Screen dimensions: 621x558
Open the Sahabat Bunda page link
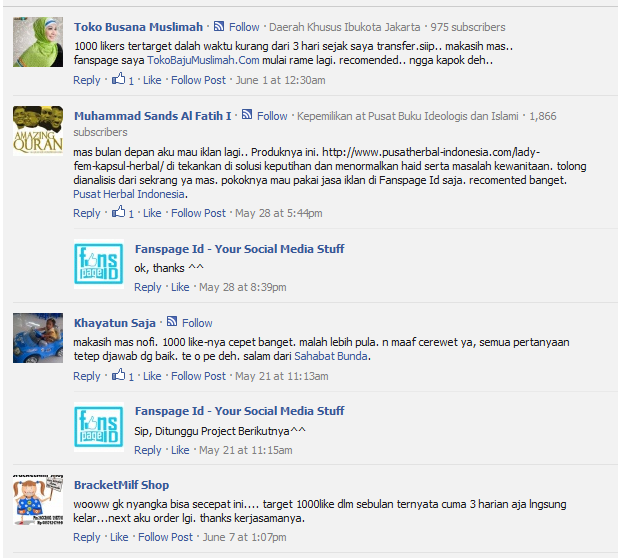tap(331, 356)
